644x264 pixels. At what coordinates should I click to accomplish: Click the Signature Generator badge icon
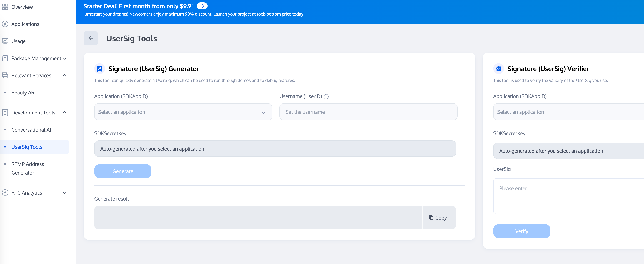pos(99,69)
